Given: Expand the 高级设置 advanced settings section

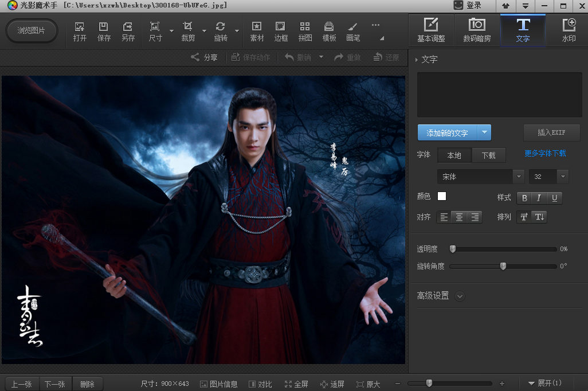Looking at the screenshot, I should (x=460, y=296).
